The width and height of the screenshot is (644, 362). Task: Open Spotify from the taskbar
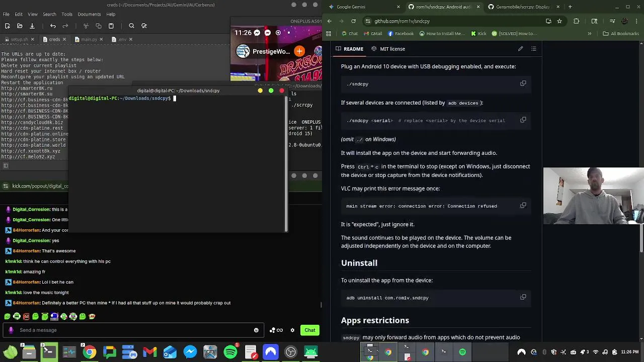(230, 352)
